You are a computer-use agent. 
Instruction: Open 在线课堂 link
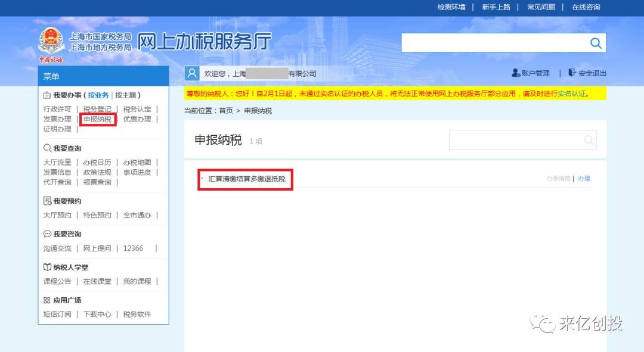[x=97, y=282]
